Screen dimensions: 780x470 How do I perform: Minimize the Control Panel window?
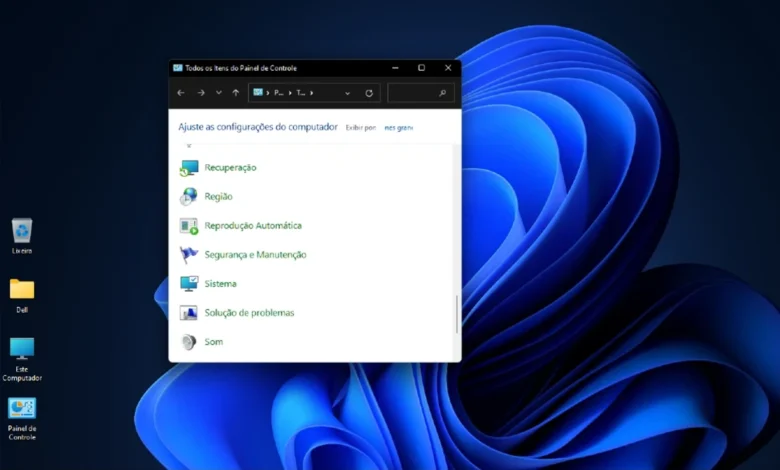click(395, 68)
